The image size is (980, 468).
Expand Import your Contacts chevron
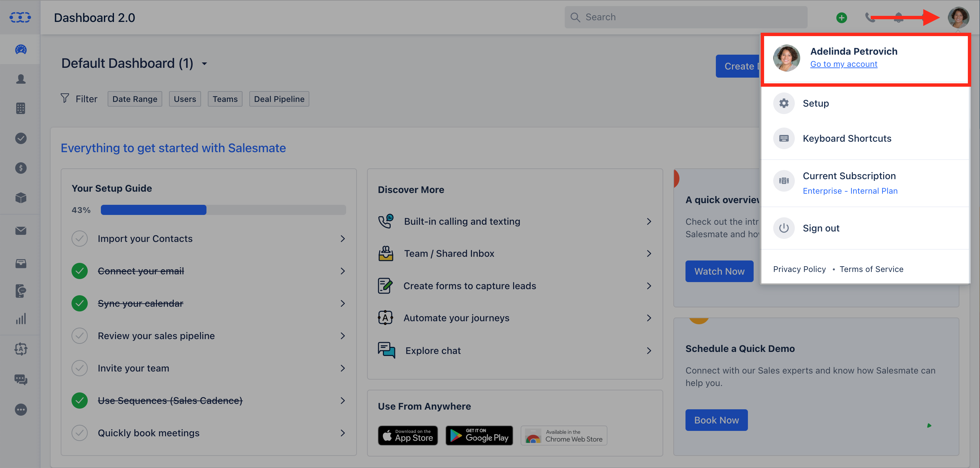pos(342,239)
